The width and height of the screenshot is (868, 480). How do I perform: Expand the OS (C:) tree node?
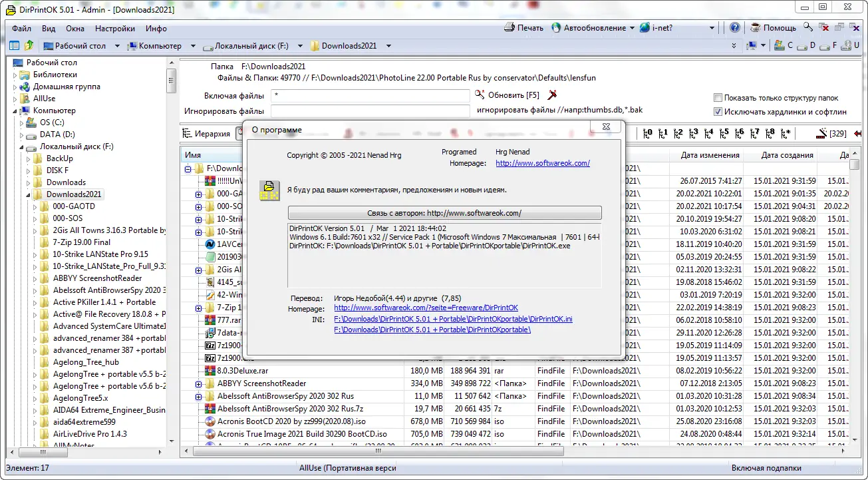(x=22, y=122)
